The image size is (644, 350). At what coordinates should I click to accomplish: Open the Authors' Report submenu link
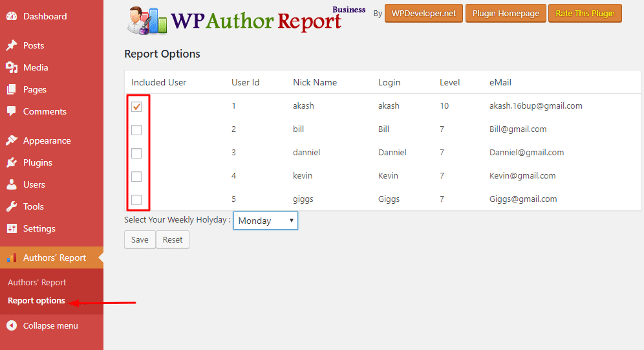(x=37, y=282)
